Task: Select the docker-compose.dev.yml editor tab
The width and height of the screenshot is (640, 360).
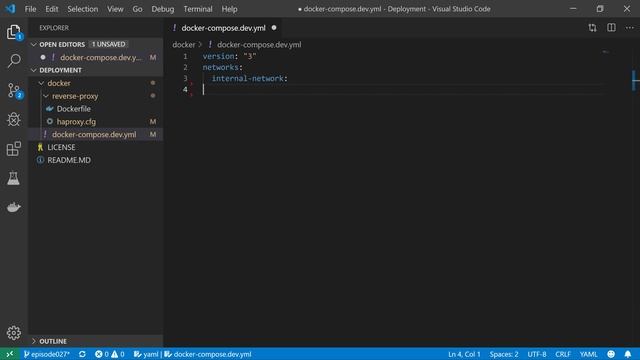Action: [223, 28]
